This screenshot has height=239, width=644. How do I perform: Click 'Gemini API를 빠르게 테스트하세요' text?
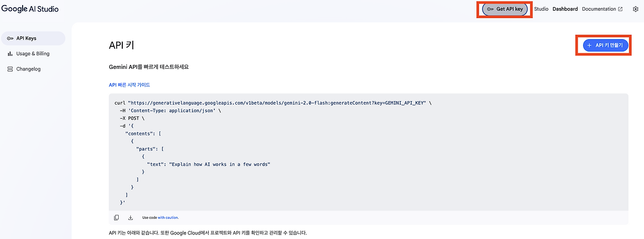tap(148, 67)
